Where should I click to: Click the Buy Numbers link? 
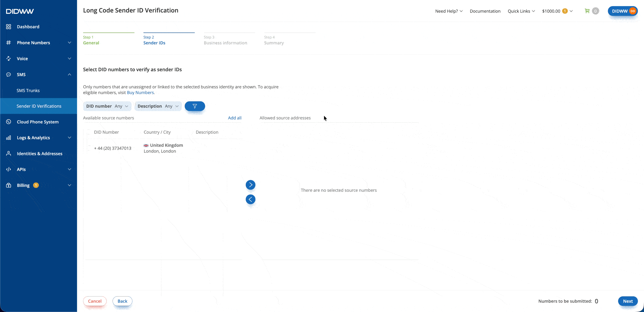pyautogui.click(x=140, y=93)
